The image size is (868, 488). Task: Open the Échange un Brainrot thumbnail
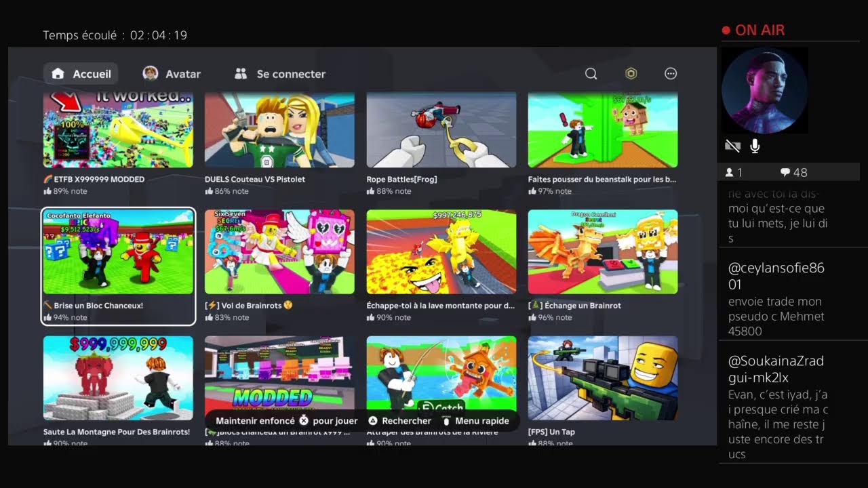(603, 251)
